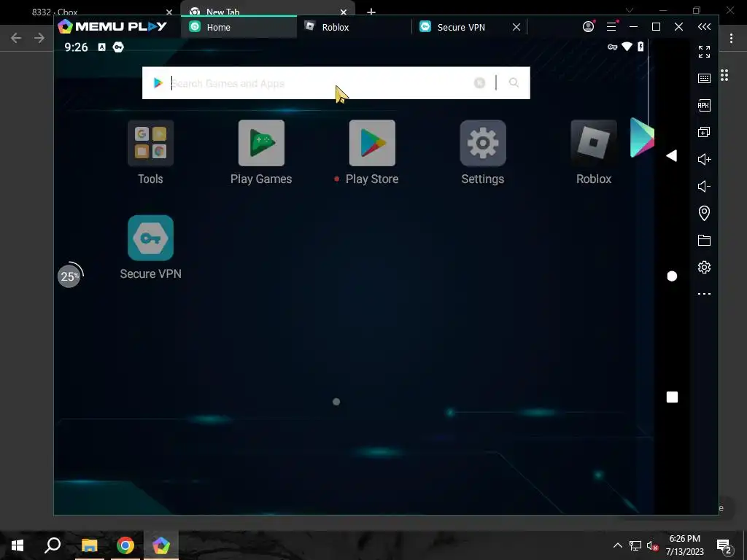Open the MEmu account profile icon

(x=589, y=27)
